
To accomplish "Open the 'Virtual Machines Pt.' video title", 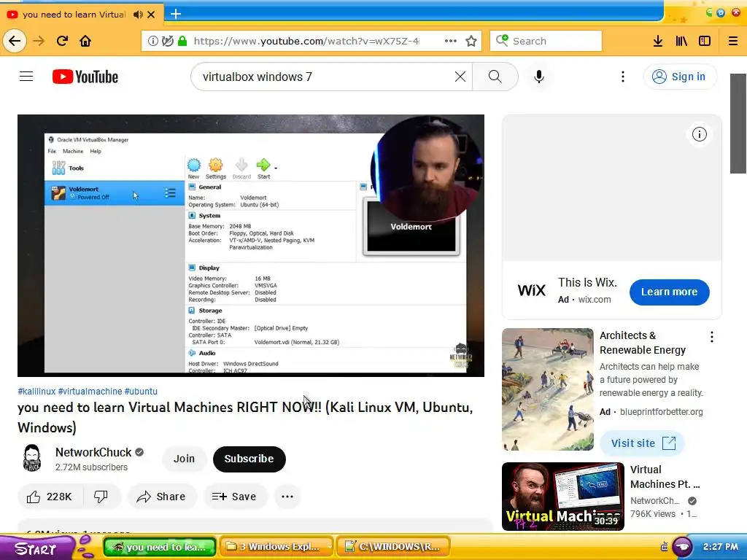I will (665, 477).
